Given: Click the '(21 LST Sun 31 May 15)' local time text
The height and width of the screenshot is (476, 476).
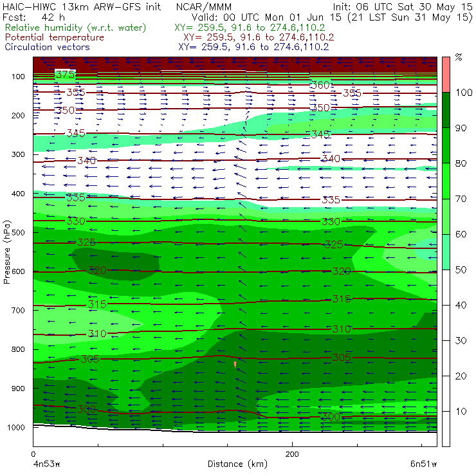Looking at the screenshot, I should (410, 17).
